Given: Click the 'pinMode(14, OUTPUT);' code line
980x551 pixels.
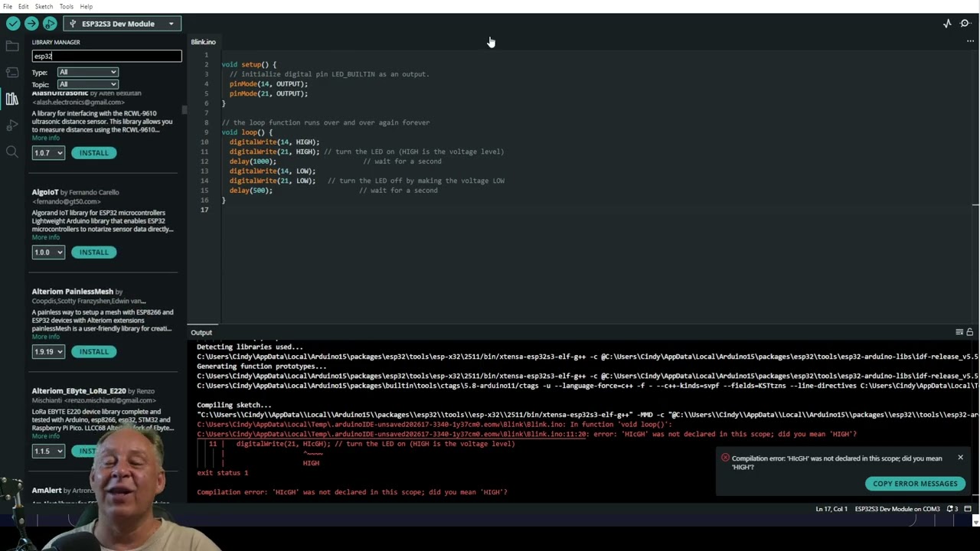Looking at the screenshot, I should (269, 84).
